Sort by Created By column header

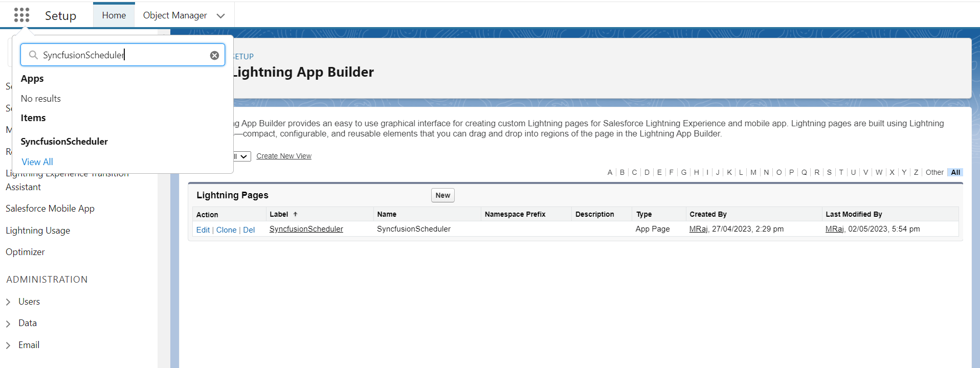[x=708, y=214]
